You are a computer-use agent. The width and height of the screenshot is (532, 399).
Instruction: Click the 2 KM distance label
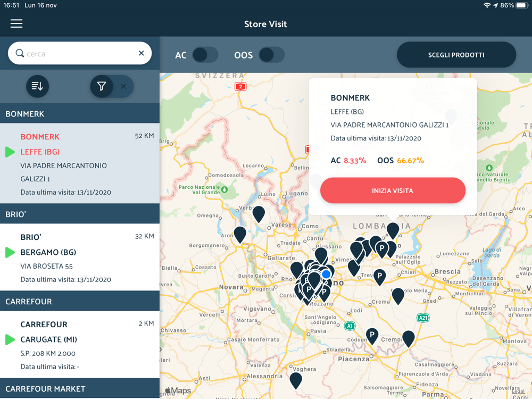pyautogui.click(x=146, y=323)
